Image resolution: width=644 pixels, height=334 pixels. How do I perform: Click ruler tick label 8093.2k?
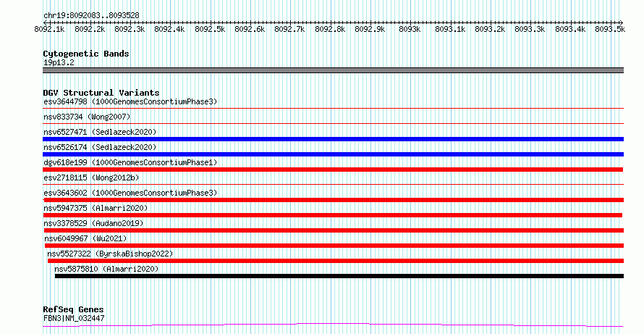pos(490,29)
